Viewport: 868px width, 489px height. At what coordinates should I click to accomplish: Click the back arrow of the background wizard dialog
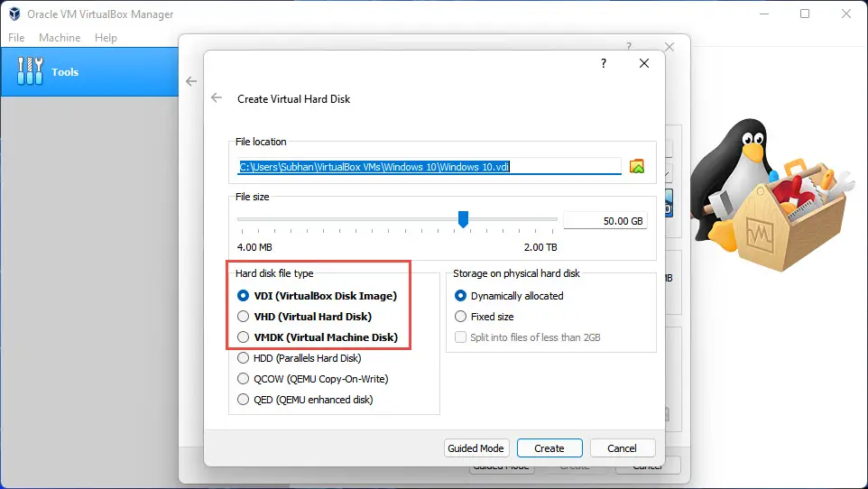tap(191, 81)
